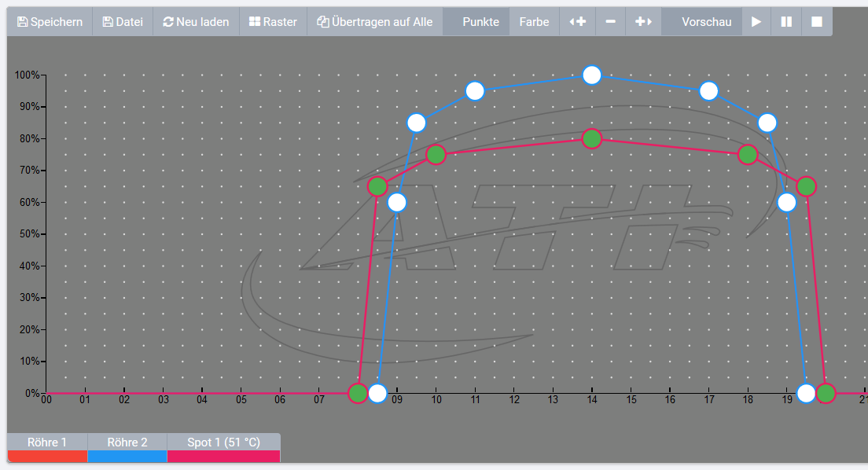Screen dimensions: 868x470
Task: Stop the preview playback
Action: pyautogui.click(x=817, y=22)
